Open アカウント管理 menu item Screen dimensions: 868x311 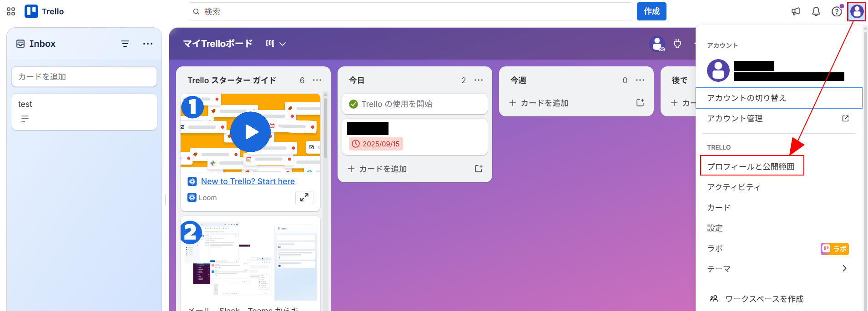tap(779, 119)
